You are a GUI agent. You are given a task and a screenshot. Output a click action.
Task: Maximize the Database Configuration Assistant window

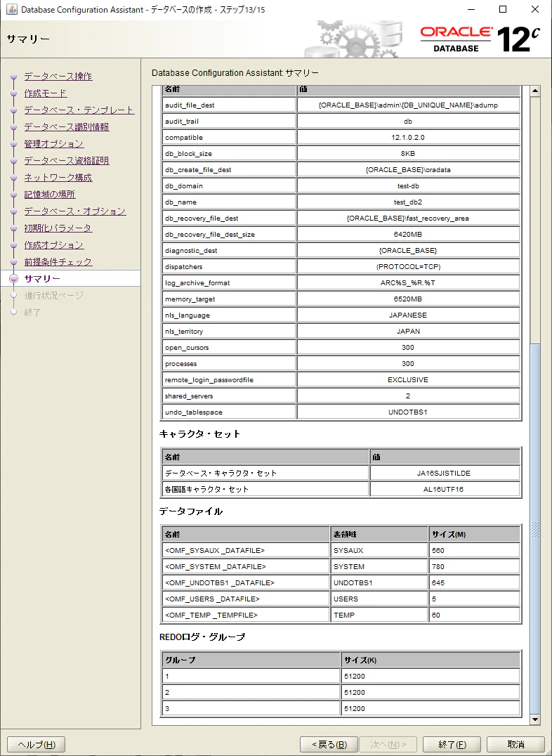point(503,10)
